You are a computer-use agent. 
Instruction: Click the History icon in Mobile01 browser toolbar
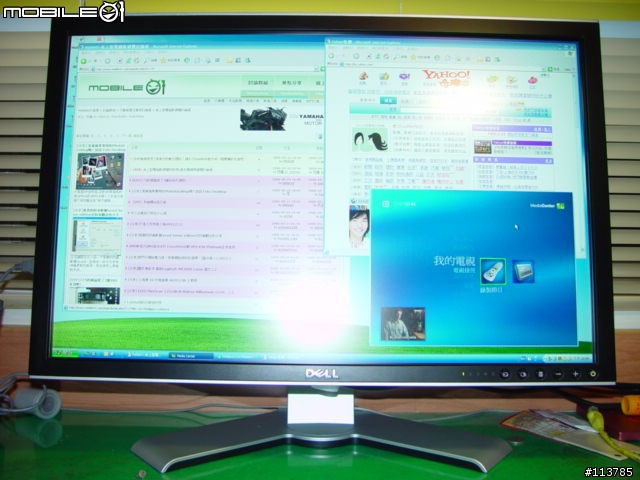coord(187,60)
